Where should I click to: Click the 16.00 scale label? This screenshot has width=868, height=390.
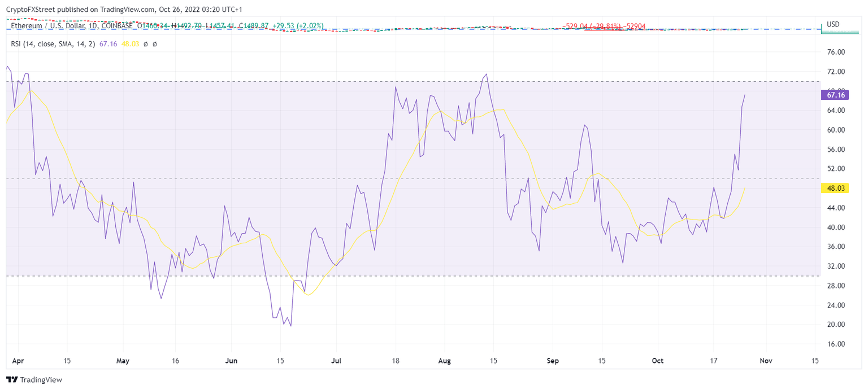point(835,344)
